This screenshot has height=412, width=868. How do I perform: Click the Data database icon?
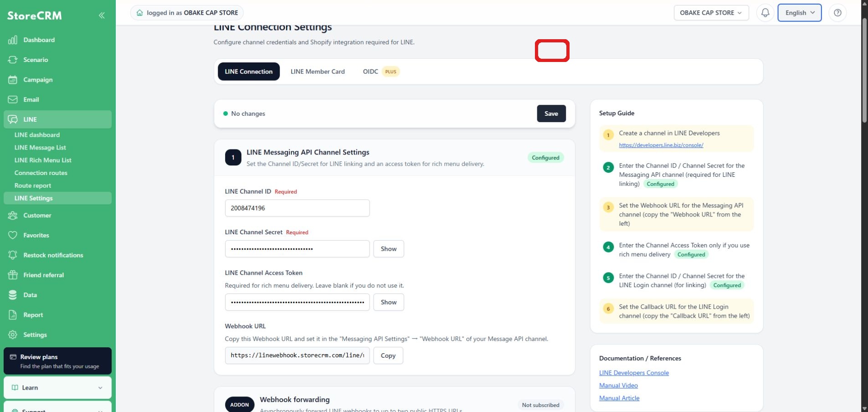pyautogui.click(x=13, y=295)
